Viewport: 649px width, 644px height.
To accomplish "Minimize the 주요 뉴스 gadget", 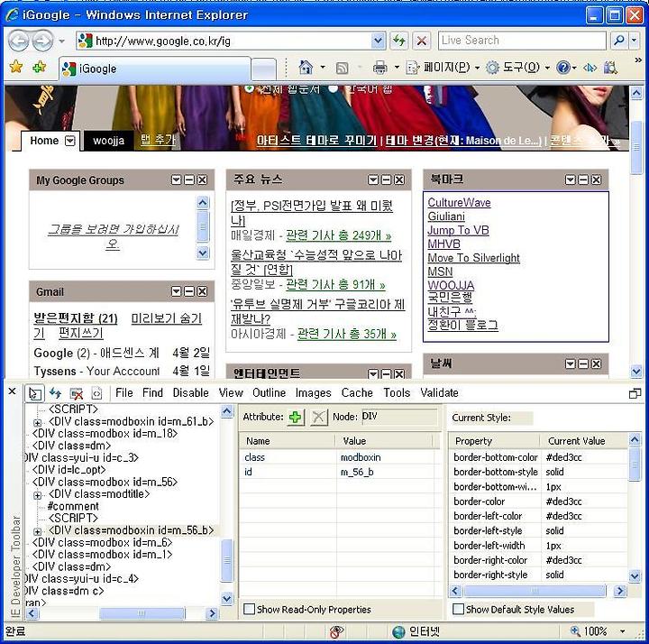I will click(386, 179).
